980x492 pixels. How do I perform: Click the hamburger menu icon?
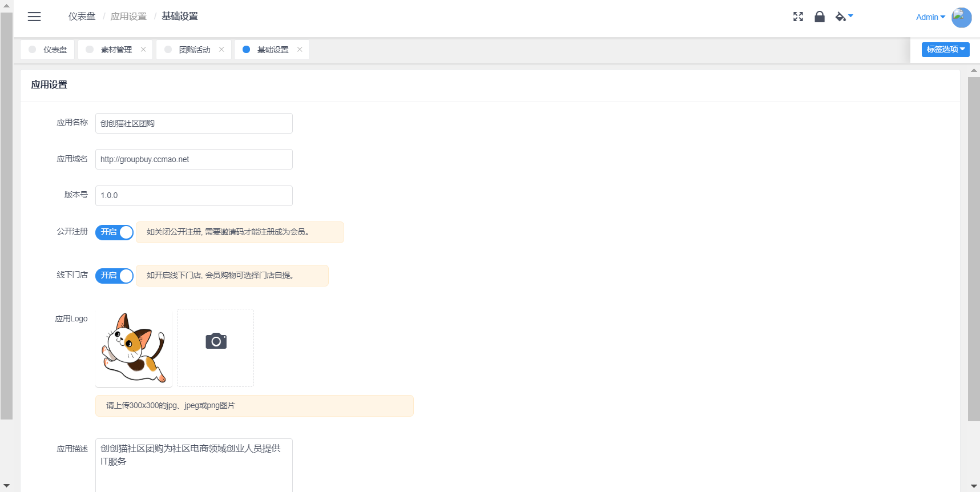coord(34,17)
